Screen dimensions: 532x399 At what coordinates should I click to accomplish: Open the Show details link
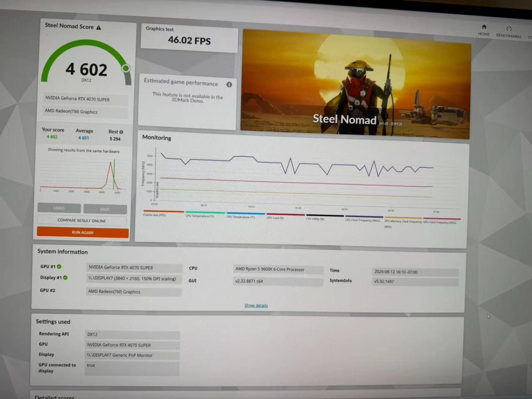click(x=256, y=305)
